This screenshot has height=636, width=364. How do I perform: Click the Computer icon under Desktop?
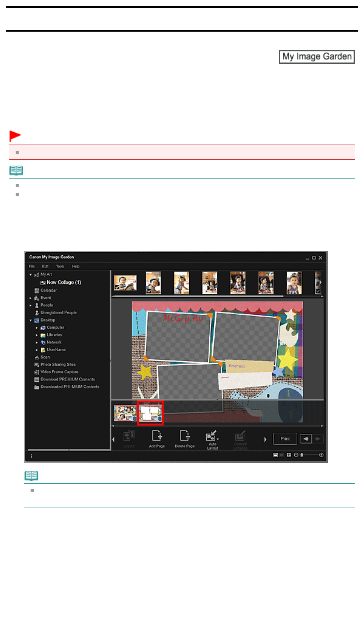[43, 328]
